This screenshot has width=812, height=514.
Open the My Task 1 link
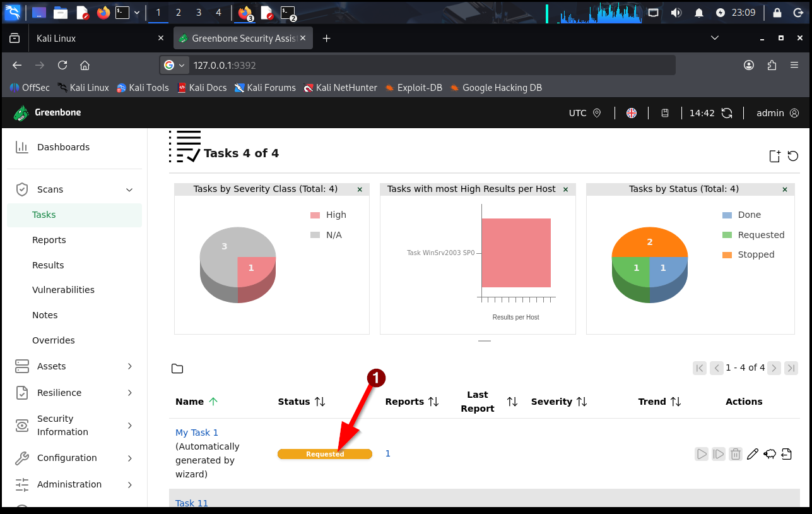pos(197,433)
